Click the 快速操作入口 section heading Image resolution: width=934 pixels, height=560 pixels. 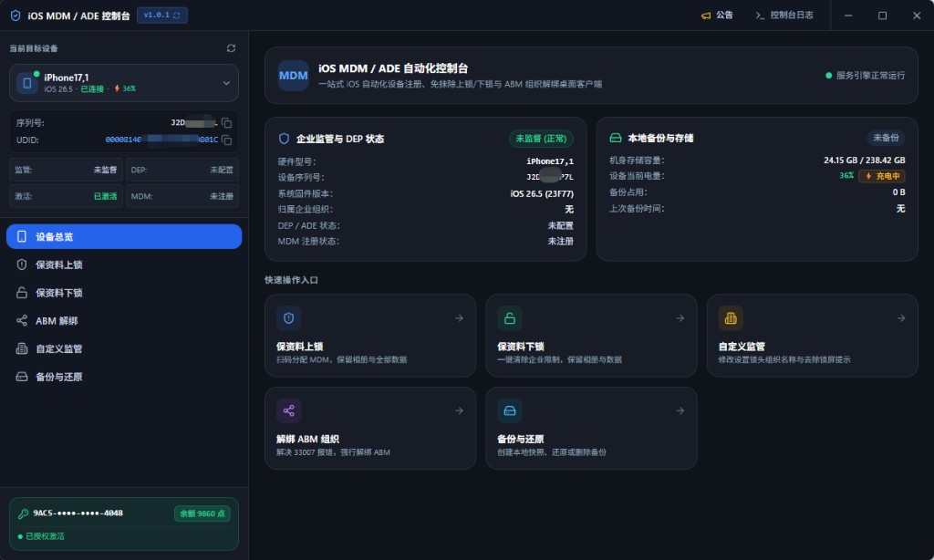291,280
